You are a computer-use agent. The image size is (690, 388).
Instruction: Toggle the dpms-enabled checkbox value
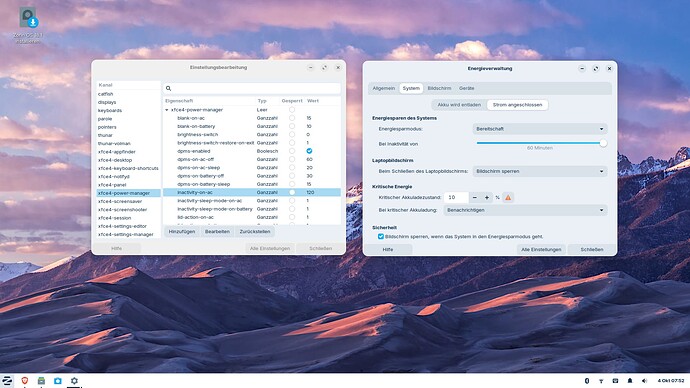(x=309, y=151)
